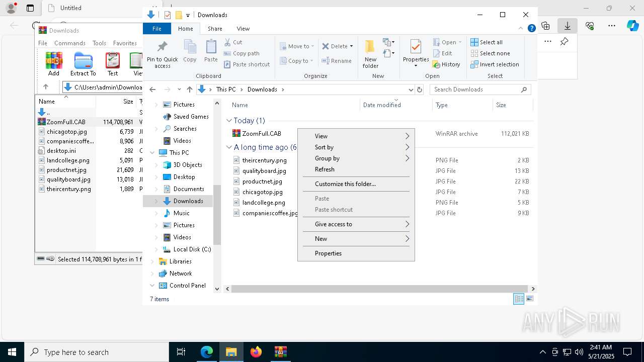
Task: Switch to details view icon
Action: point(519,299)
